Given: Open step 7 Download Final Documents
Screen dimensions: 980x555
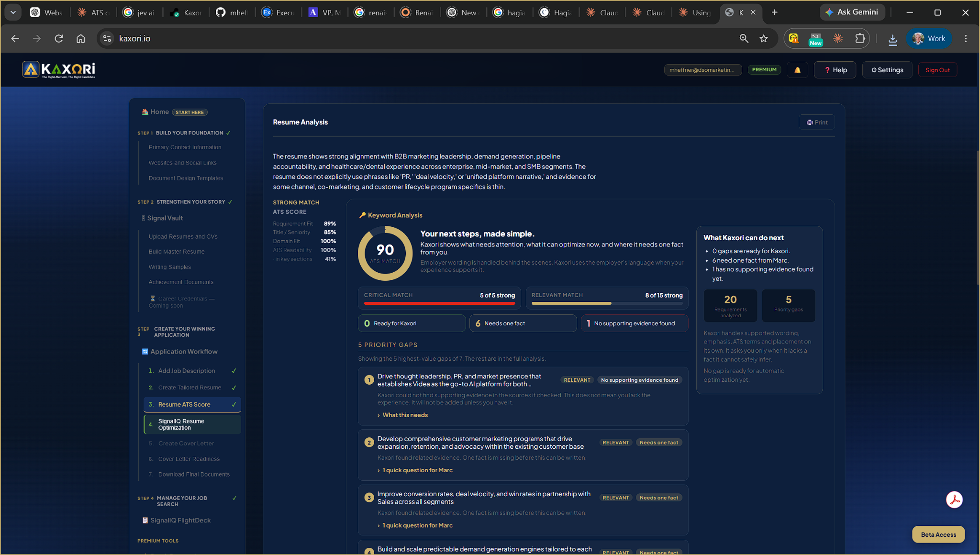Looking at the screenshot, I should pyautogui.click(x=192, y=475).
